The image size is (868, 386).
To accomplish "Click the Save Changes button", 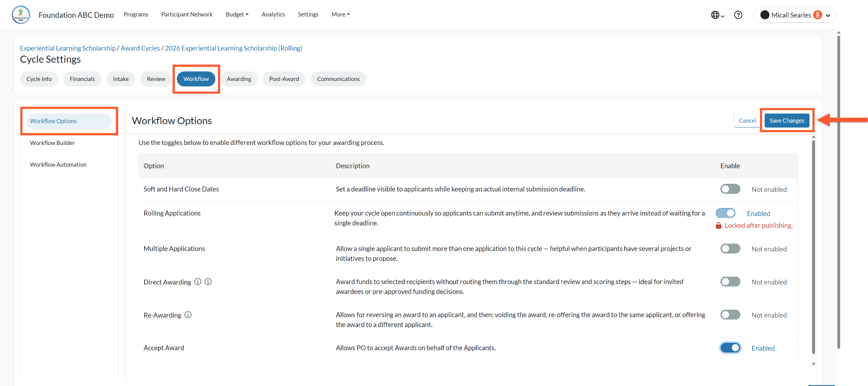I will 787,120.
